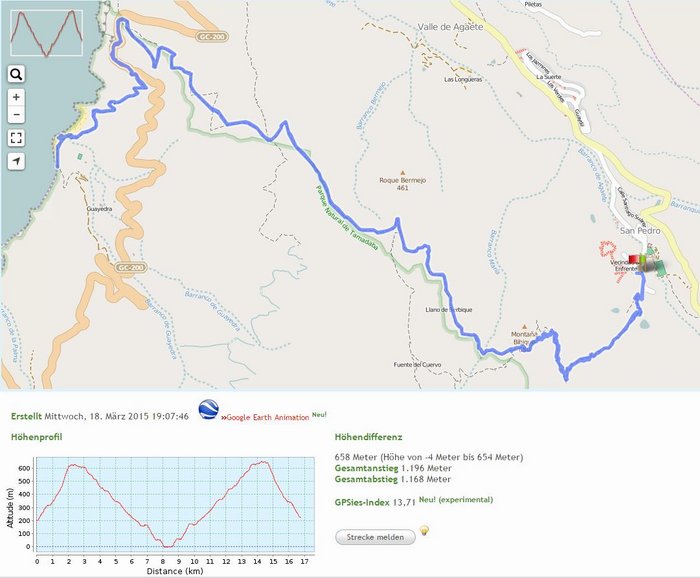This screenshot has height=578, width=700.
Task: Toggle fullscreen map view
Action: coord(16,138)
